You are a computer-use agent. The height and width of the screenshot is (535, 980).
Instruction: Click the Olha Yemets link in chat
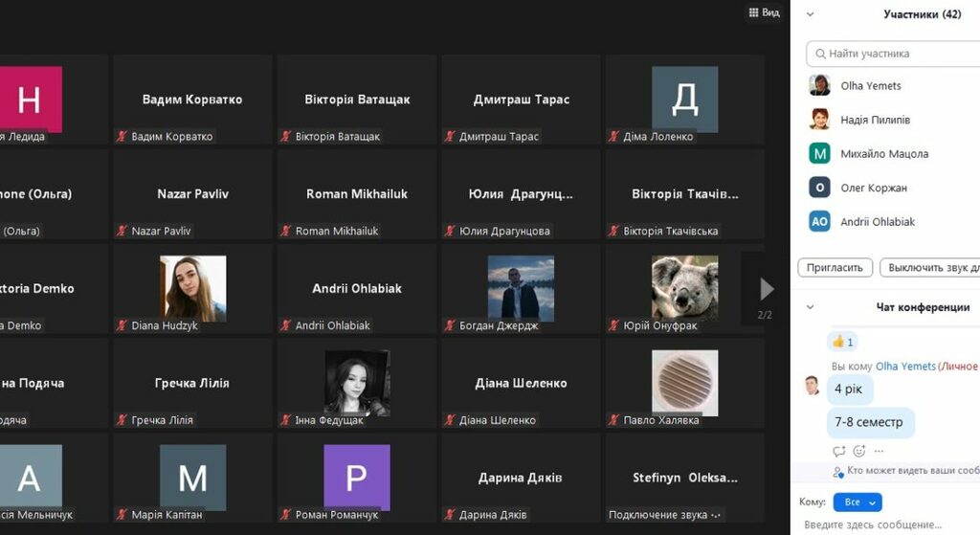[x=905, y=367]
